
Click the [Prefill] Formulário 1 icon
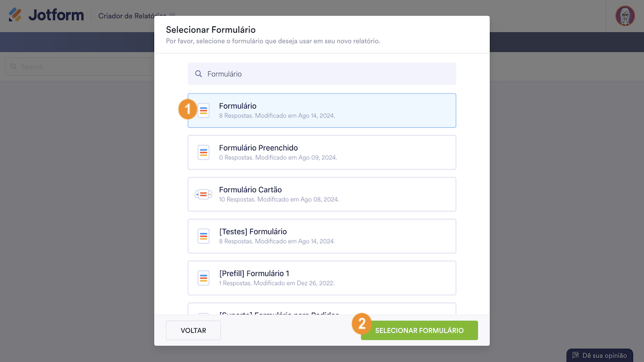(203, 278)
